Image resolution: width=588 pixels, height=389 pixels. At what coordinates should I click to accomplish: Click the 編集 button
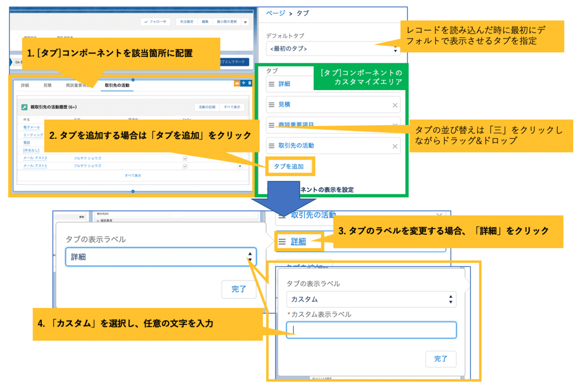205,22
